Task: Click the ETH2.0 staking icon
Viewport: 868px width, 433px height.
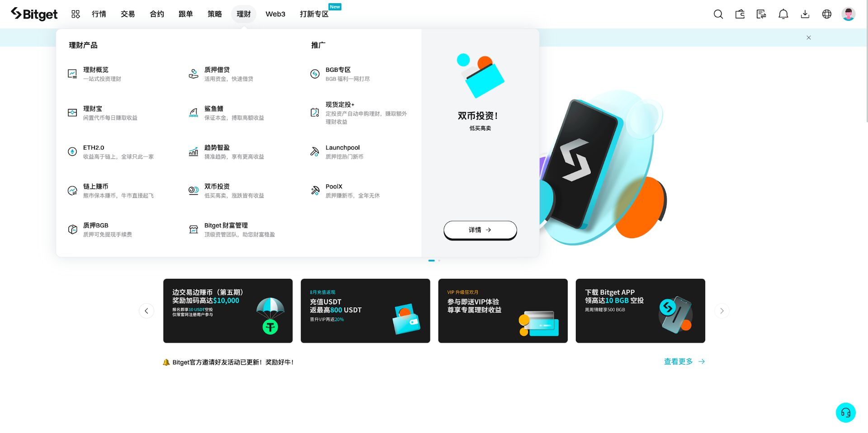Action: 72,151
